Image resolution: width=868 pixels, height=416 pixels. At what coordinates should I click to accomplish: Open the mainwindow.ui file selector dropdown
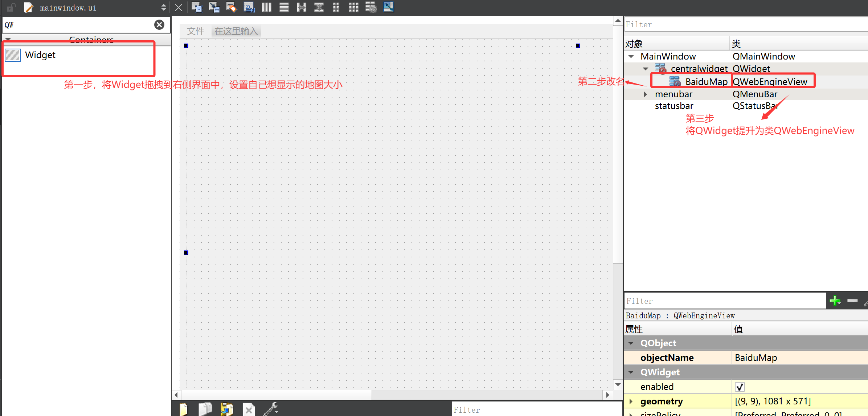coord(164,7)
